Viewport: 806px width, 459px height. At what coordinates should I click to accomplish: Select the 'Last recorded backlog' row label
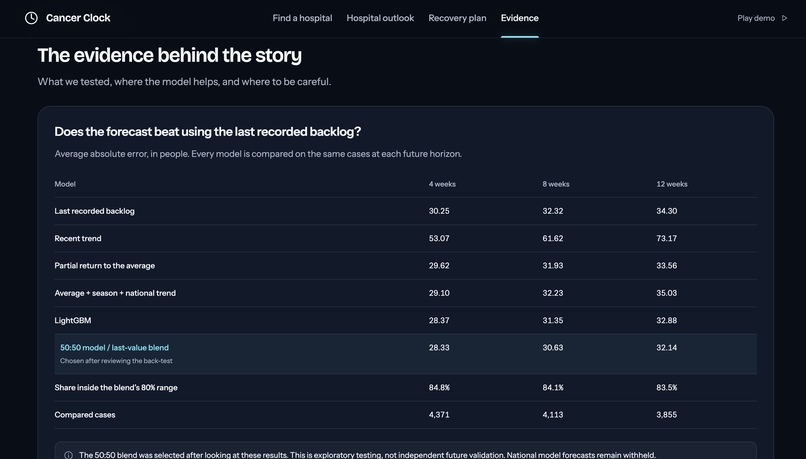click(95, 211)
